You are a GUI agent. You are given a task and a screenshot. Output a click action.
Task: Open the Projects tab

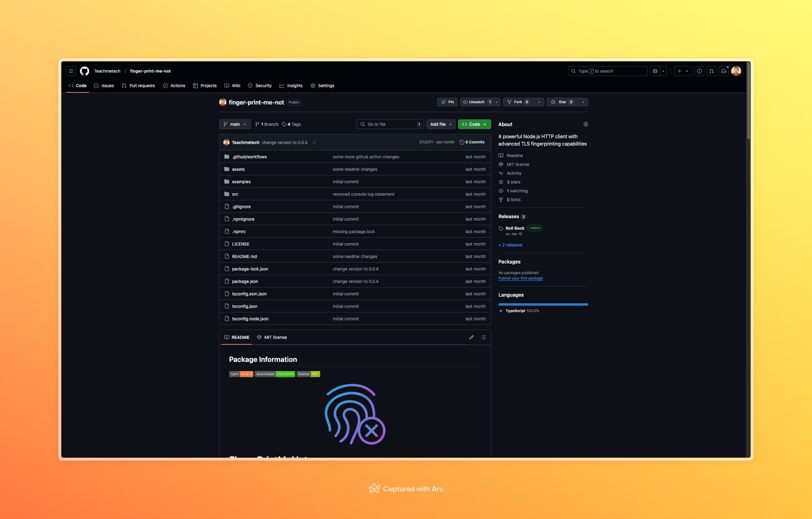coord(205,86)
